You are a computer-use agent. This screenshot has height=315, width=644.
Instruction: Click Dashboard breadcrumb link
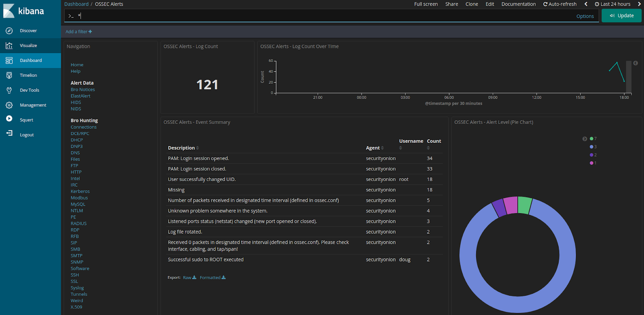pyautogui.click(x=76, y=4)
